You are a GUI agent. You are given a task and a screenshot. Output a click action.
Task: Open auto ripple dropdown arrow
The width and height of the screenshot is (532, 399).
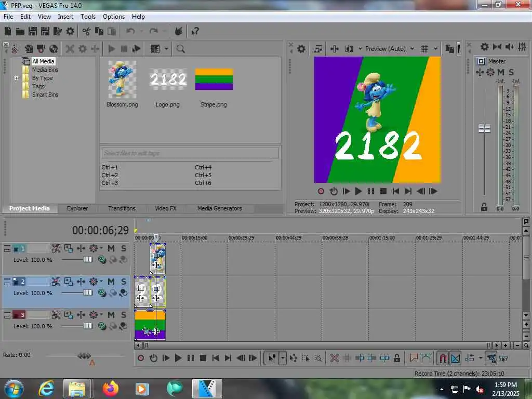pyautogui.click(x=481, y=358)
